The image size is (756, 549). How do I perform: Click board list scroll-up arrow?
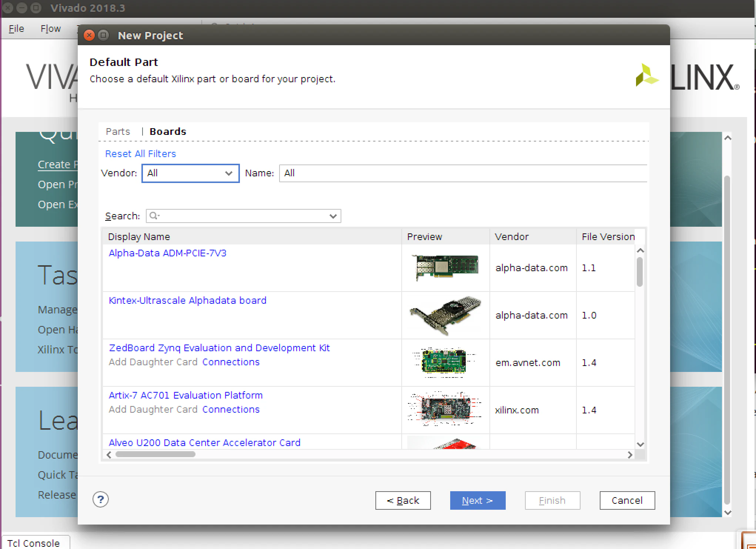(640, 251)
